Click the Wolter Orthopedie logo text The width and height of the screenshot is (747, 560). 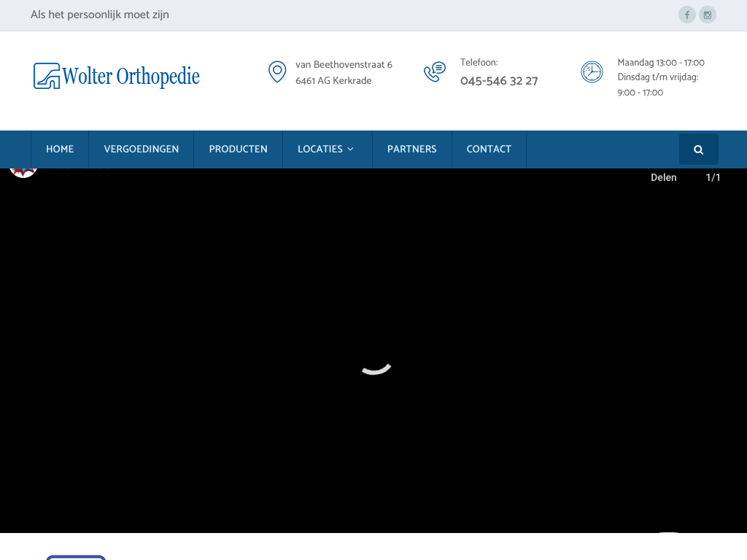131,76
